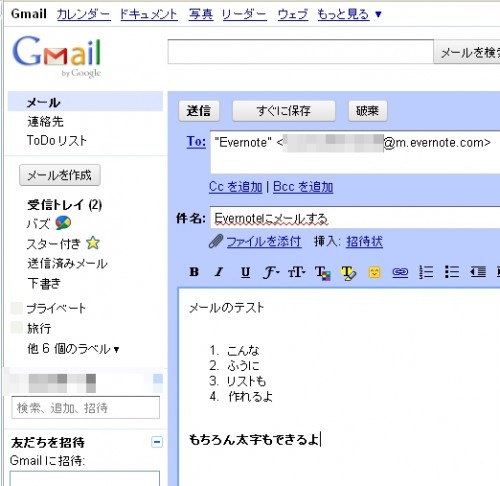
Task: Click the paperclip attachment icon
Action: (216, 241)
